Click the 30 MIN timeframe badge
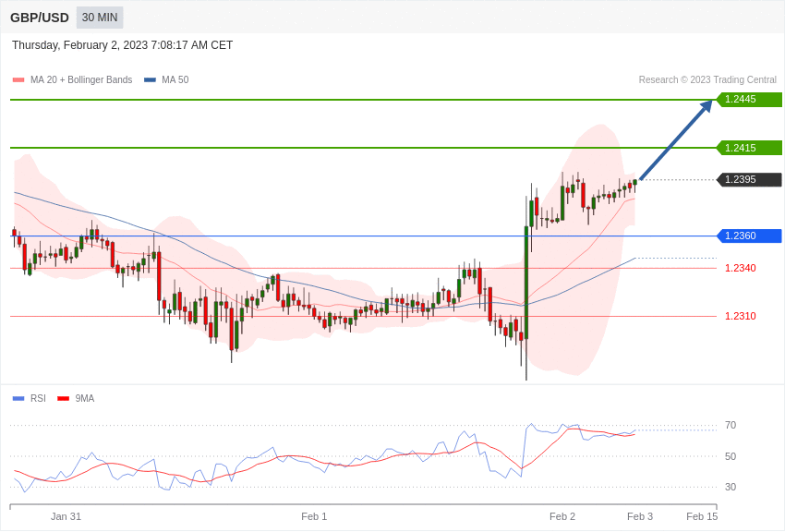Viewport: 785px width, 532px height. point(100,18)
